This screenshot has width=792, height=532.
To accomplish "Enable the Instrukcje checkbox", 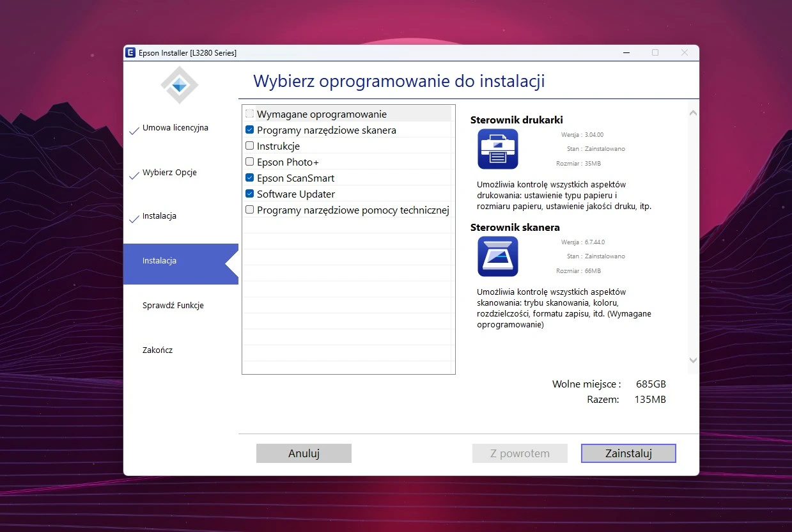I will (250, 146).
